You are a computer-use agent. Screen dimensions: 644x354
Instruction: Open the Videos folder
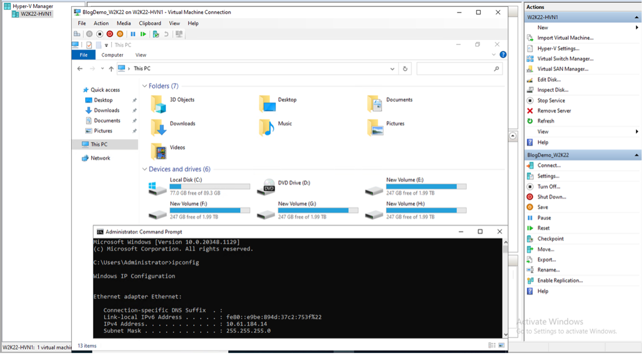pyautogui.click(x=168, y=151)
